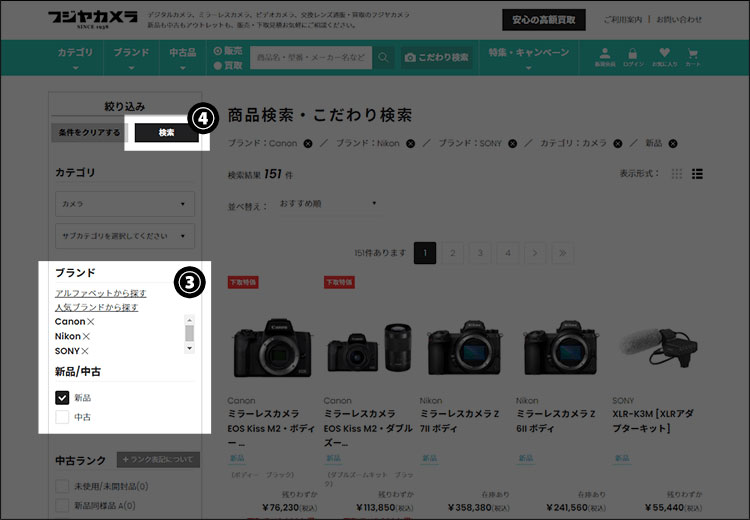Remove the ブランド：Nikon filter tag

pos(410,144)
